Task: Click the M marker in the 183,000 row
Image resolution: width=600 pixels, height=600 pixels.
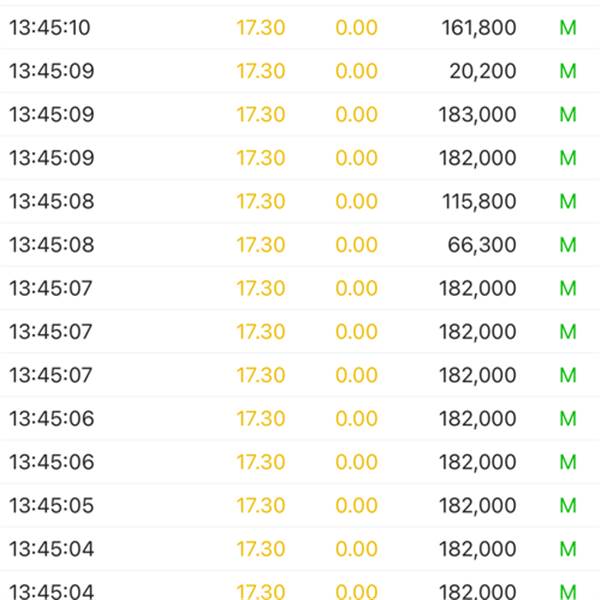Action: (568, 115)
